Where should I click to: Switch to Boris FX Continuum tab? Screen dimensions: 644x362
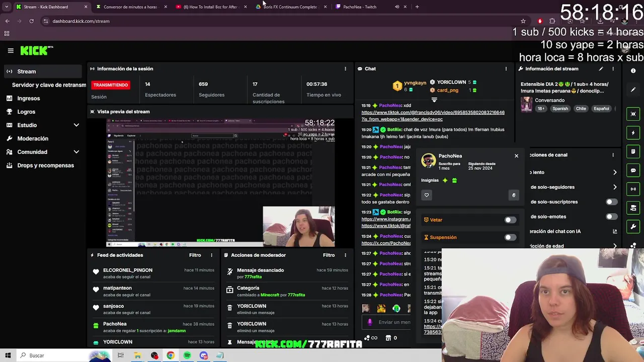pos(290,7)
